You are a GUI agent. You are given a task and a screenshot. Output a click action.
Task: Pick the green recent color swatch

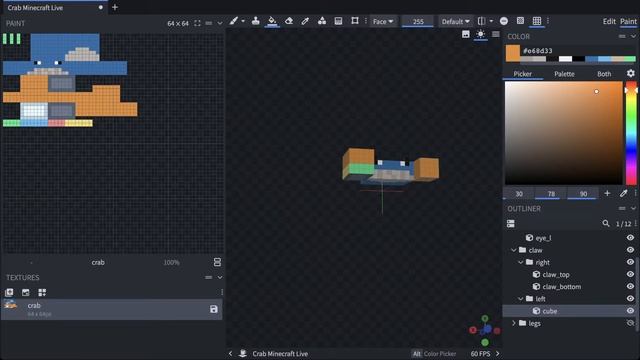click(x=630, y=59)
